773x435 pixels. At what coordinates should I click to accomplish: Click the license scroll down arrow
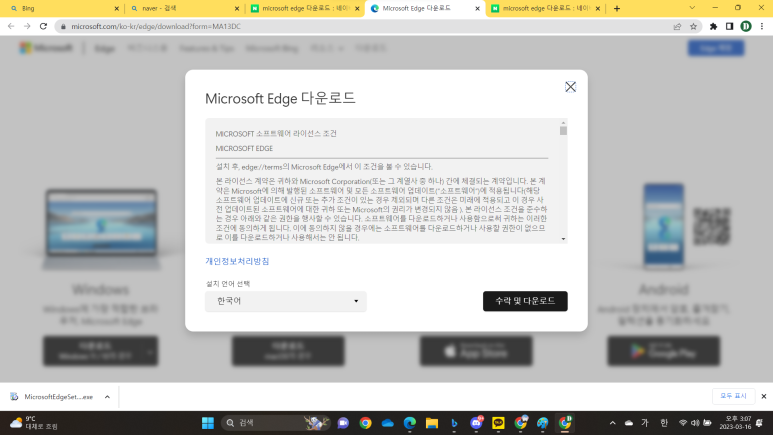(x=563, y=239)
